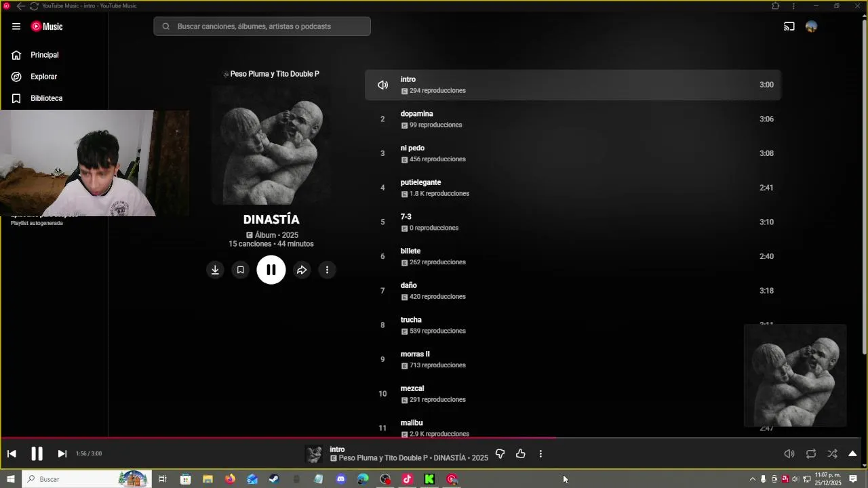Open the Windows Start menu
This screenshot has height=488, width=868.
pos(10,479)
